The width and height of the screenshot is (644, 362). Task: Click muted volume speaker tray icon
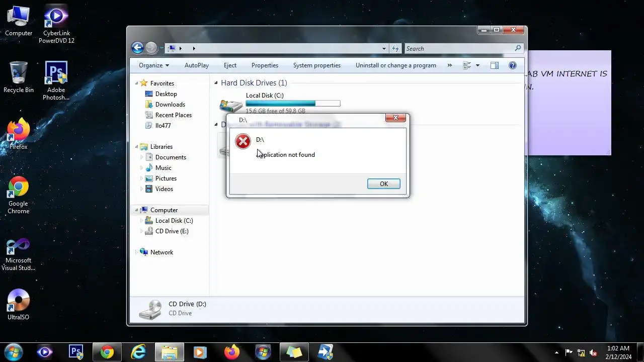tap(593, 352)
